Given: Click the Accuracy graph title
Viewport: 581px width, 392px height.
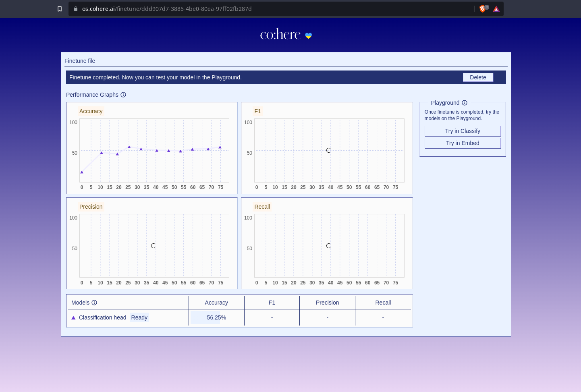Looking at the screenshot, I should coord(91,111).
